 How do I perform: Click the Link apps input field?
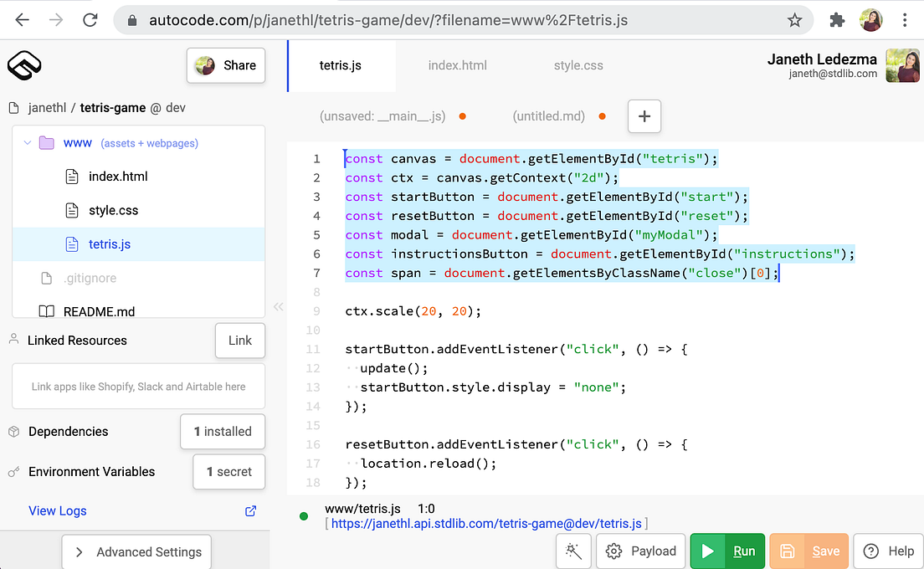[138, 386]
